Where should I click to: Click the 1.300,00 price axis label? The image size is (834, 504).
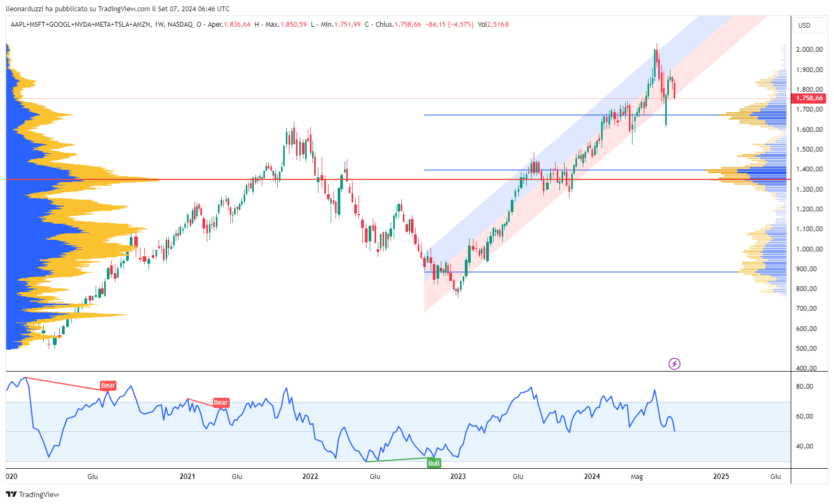click(x=809, y=190)
